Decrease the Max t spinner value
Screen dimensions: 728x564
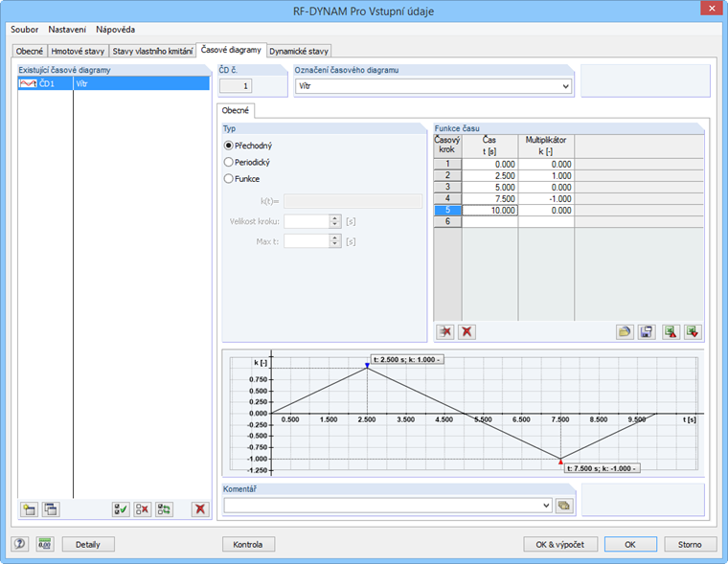click(335, 244)
